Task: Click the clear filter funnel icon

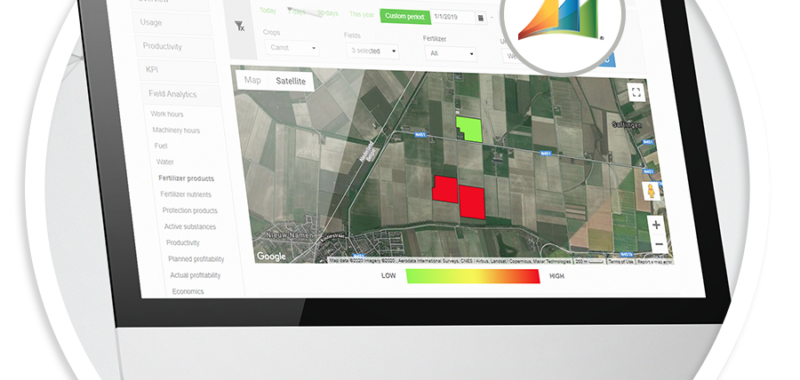Action: pyautogui.click(x=240, y=27)
